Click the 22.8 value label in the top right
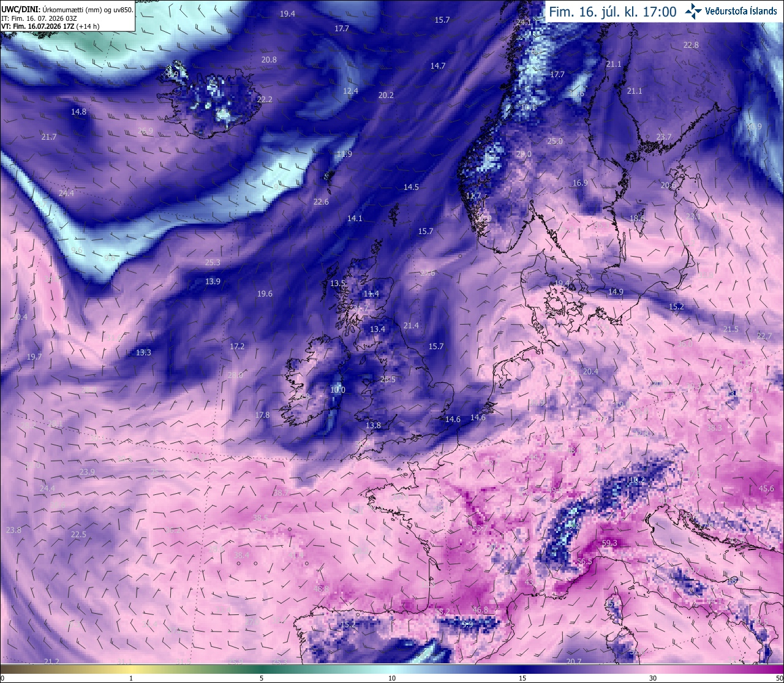This screenshot has width=784, height=683. point(691,45)
